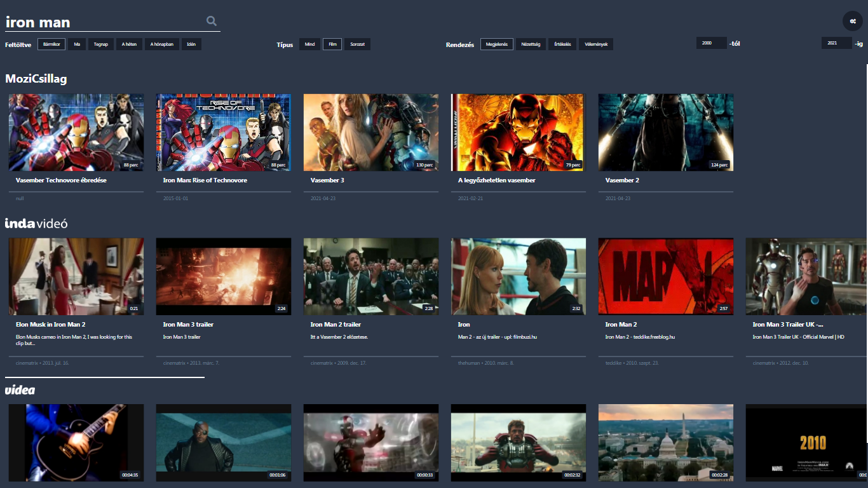Select the 'Tegnap' upload filter
This screenshot has height=488, width=868.
click(x=100, y=44)
